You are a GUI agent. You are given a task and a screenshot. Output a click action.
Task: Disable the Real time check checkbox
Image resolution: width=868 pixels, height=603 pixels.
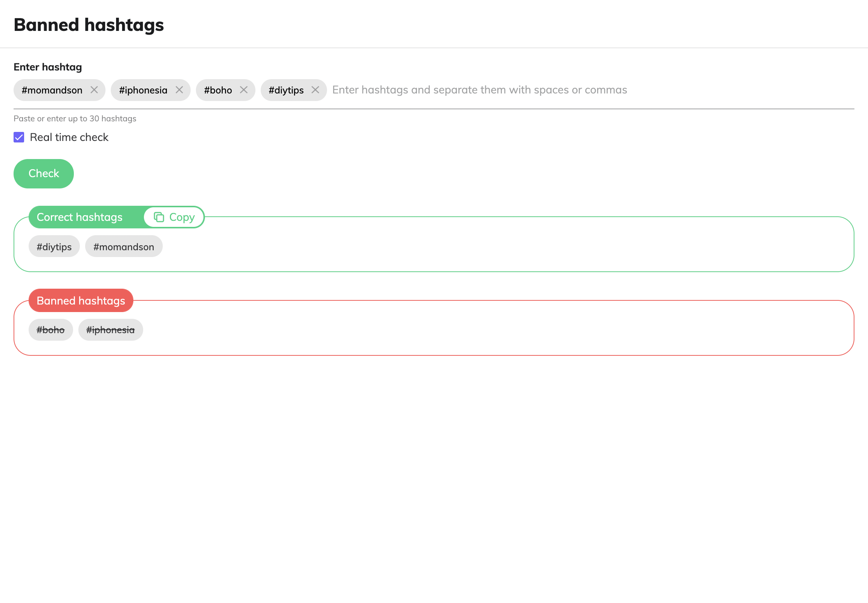(19, 137)
